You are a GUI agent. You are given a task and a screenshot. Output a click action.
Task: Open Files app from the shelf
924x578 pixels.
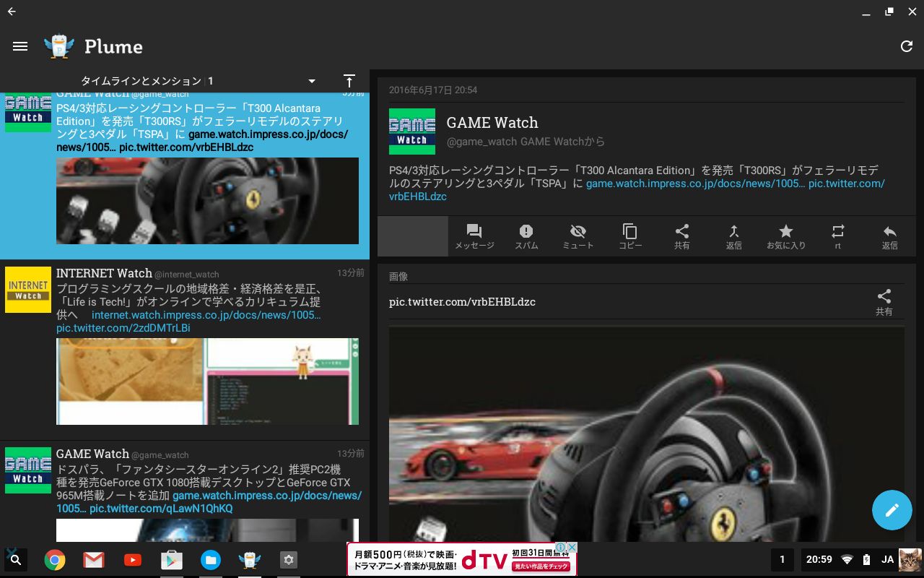pyautogui.click(x=211, y=559)
